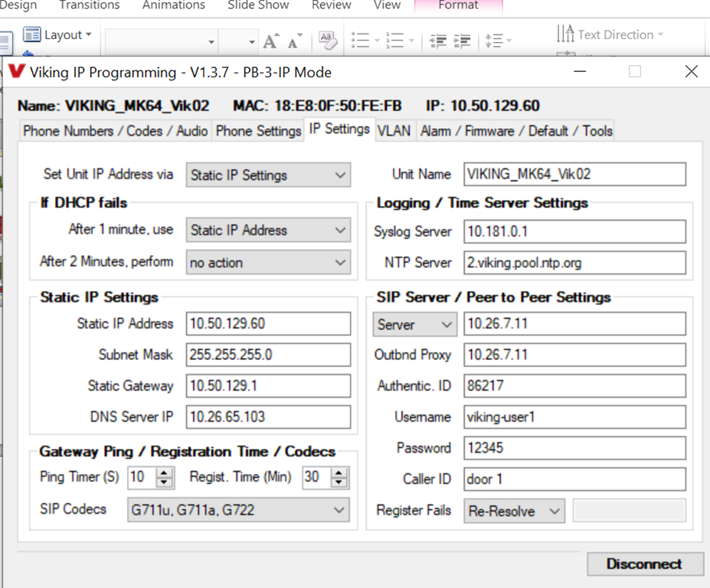Click the Viking logo in the title bar
The height and width of the screenshot is (588, 710).
(16, 72)
